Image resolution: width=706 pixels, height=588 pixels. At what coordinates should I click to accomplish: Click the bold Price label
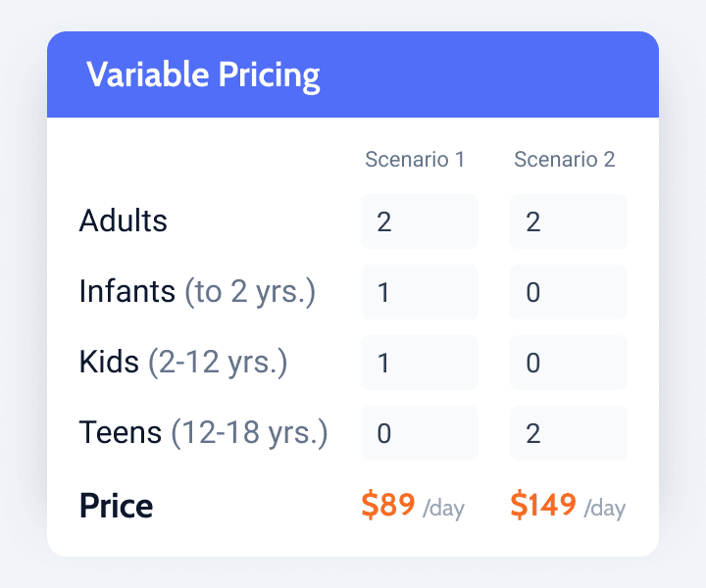coord(116,506)
